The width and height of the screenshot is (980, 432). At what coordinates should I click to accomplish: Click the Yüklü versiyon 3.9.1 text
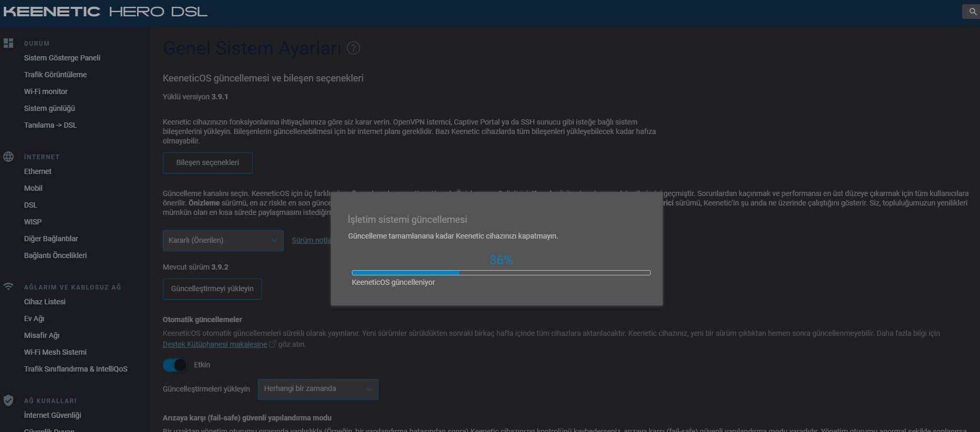click(195, 97)
